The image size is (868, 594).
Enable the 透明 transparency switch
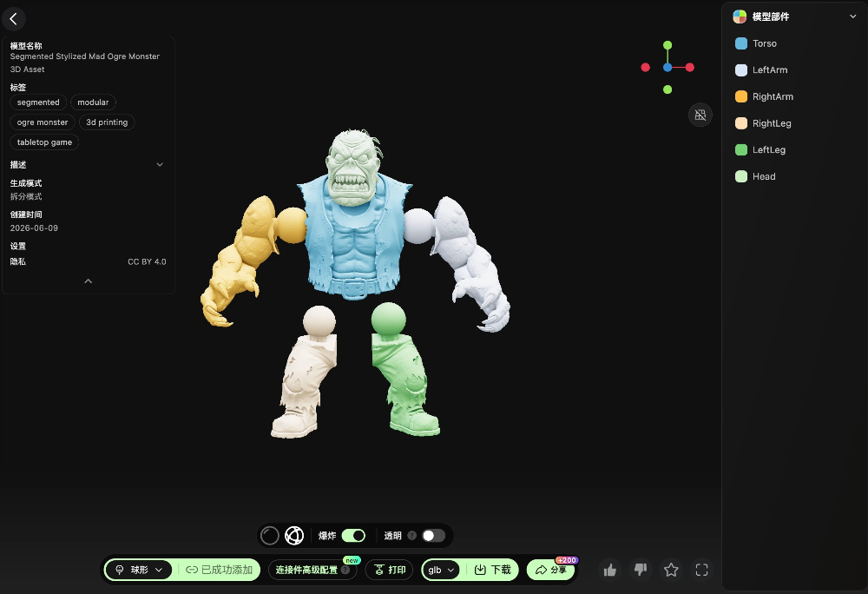pyautogui.click(x=433, y=535)
